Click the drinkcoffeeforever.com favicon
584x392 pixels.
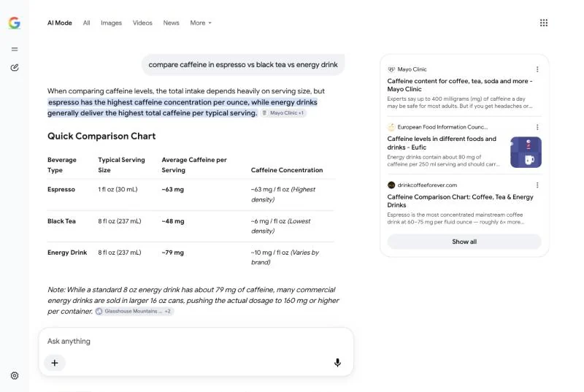[x=391, y=185]
